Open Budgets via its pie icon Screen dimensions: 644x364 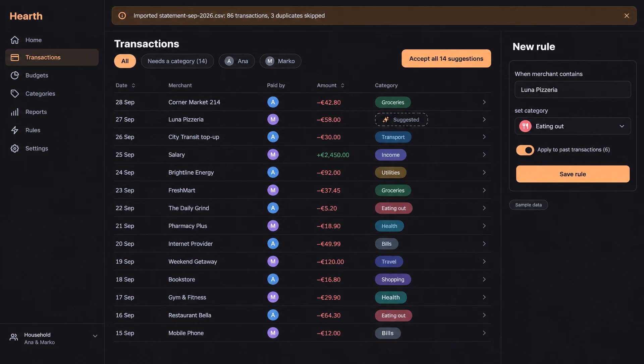point(15,75)
